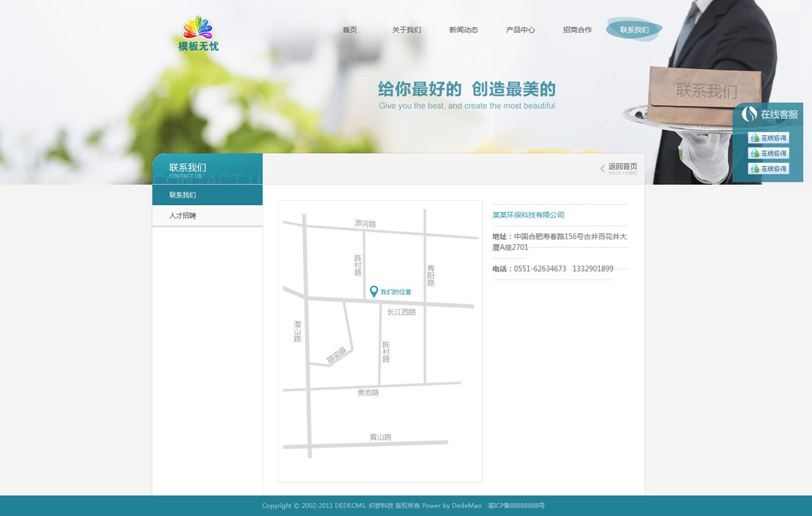Click 招商合作 in the navigation bar
This screenshot has height=516, width=812.
click(577, 30)
